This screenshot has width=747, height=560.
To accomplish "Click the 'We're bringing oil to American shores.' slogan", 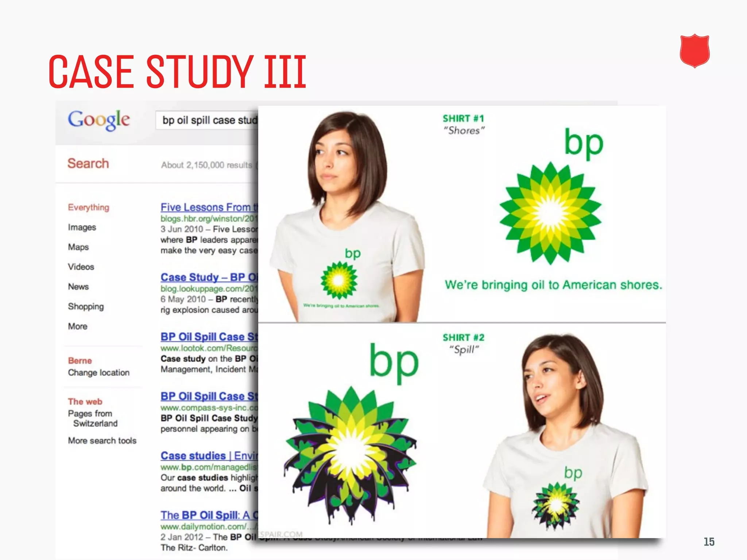I will pyautogui.click(x=553, y=285).
